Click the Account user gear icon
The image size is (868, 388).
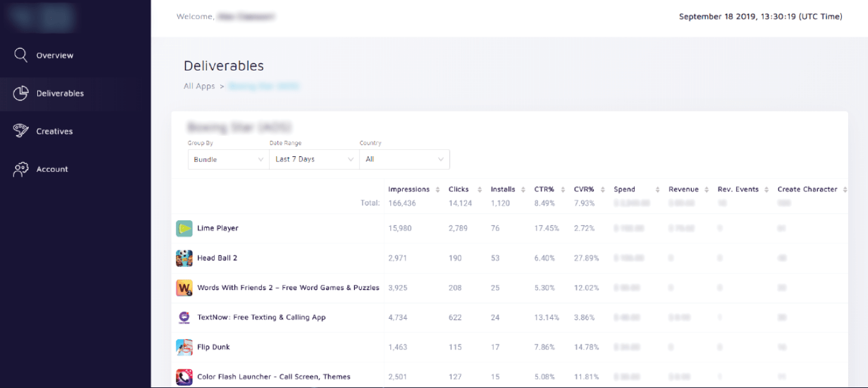(x=21, y=169)
